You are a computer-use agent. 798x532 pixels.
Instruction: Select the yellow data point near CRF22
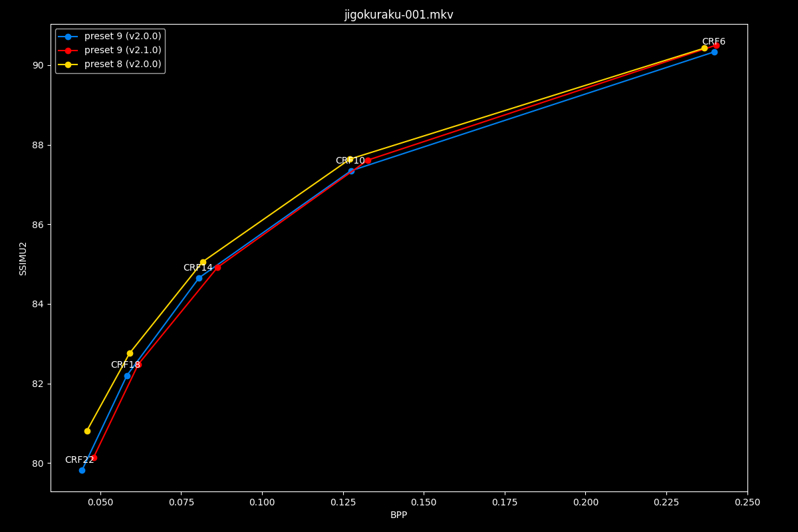coord(87,431)
